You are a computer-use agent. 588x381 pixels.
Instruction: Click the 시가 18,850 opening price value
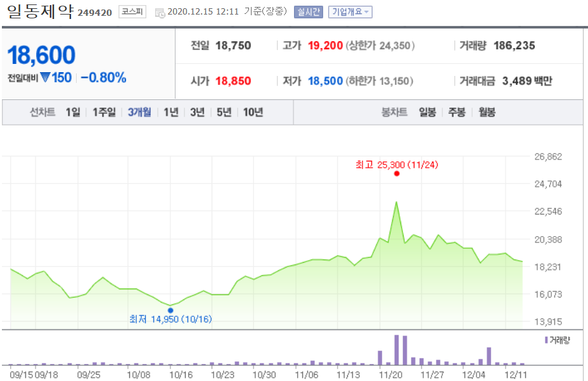click(233, 81)
